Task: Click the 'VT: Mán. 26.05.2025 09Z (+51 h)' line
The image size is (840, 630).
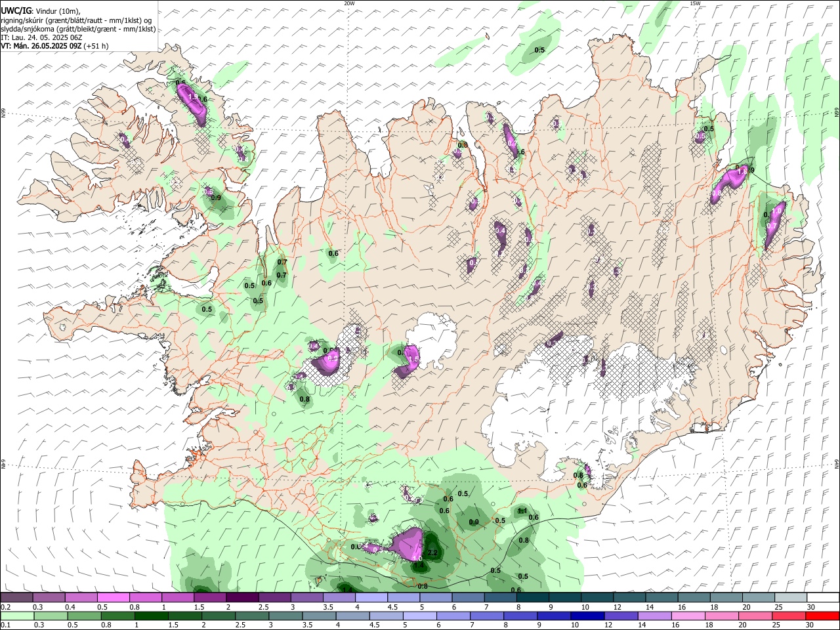Action: 54,46
